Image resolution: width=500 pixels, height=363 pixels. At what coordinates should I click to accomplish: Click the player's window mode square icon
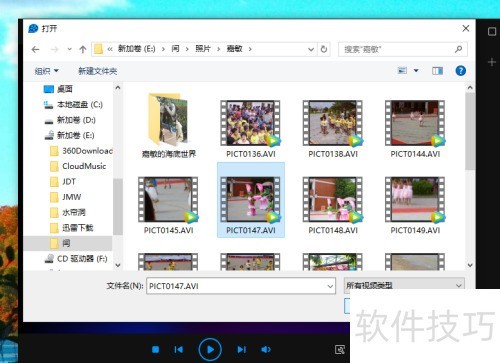tap(492, 32)
